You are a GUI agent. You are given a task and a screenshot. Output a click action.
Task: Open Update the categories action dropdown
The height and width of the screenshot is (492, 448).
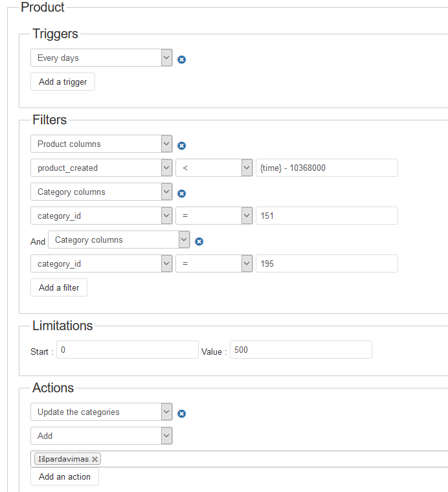click(101, 412)
